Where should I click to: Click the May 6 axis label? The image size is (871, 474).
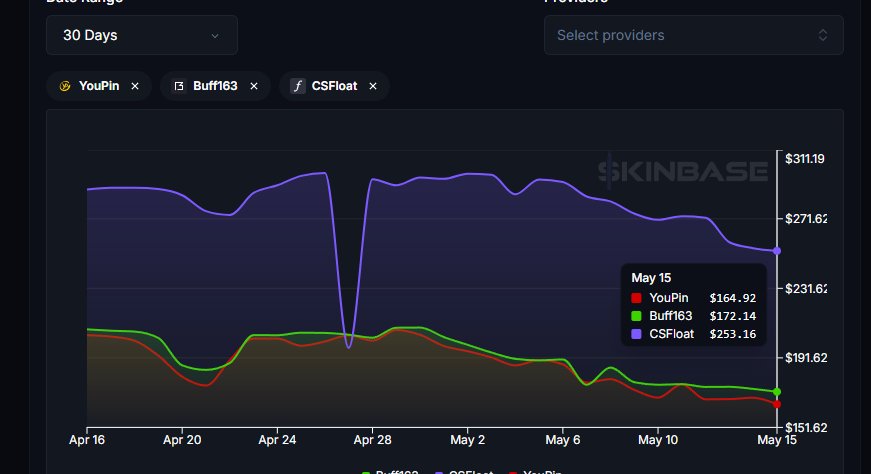pos(563,440)
